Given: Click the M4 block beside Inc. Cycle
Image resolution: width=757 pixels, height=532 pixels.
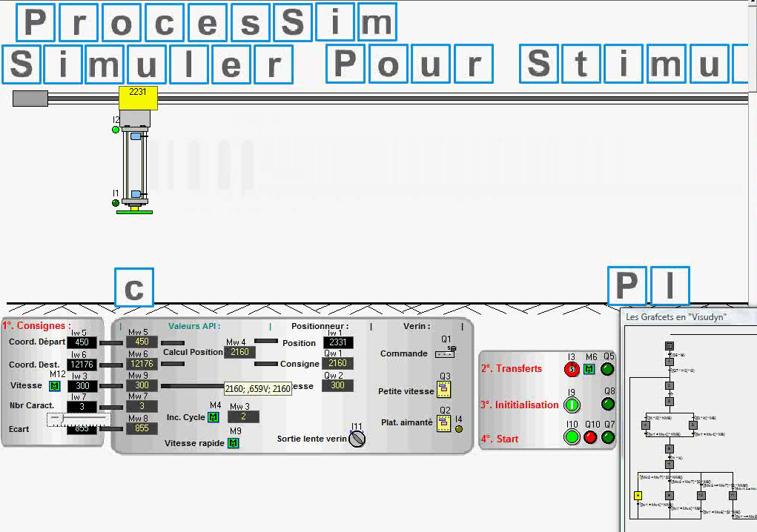Looking at the screenshot, I should coord(214,417).
